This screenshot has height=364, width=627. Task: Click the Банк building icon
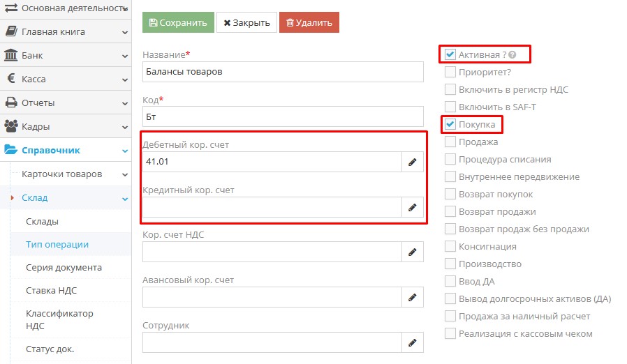click(11, 55)
